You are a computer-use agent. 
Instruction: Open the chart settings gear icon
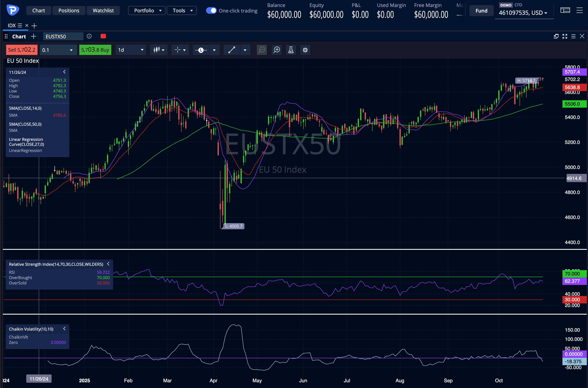(x=305, y=50)
